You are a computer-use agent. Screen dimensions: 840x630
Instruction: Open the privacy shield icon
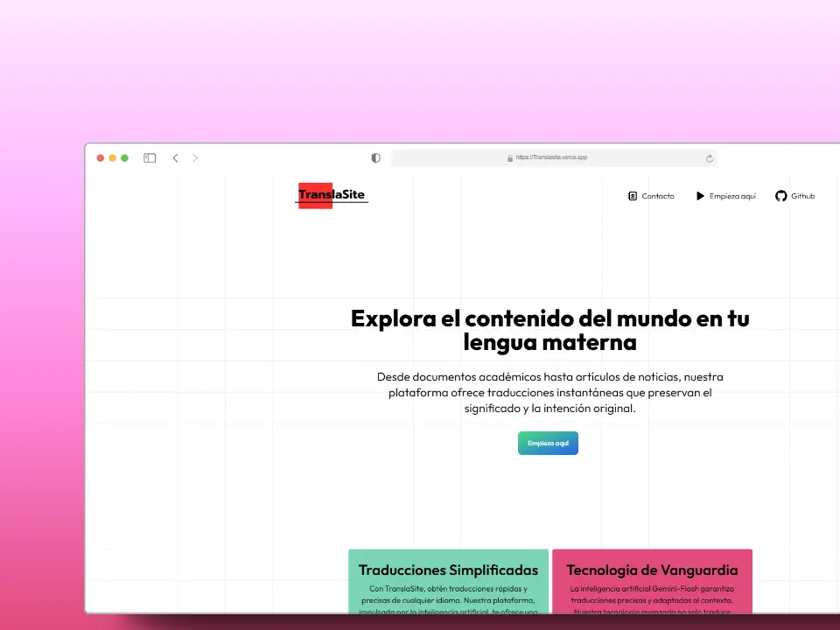click(x=375, y=158)
